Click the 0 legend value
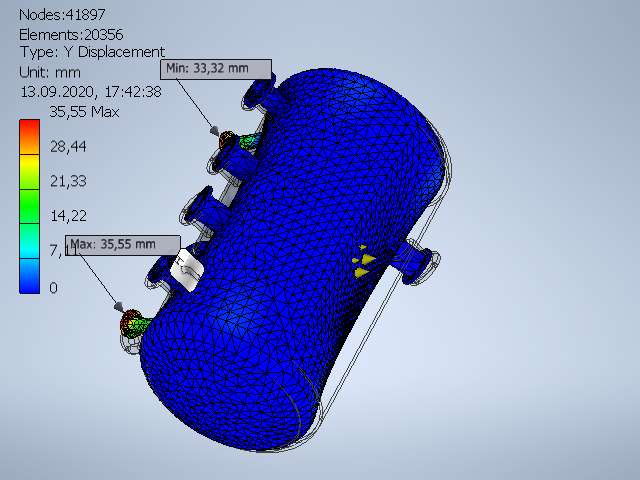The height and width of the screenshot is (480, 640). pos(53,288)
